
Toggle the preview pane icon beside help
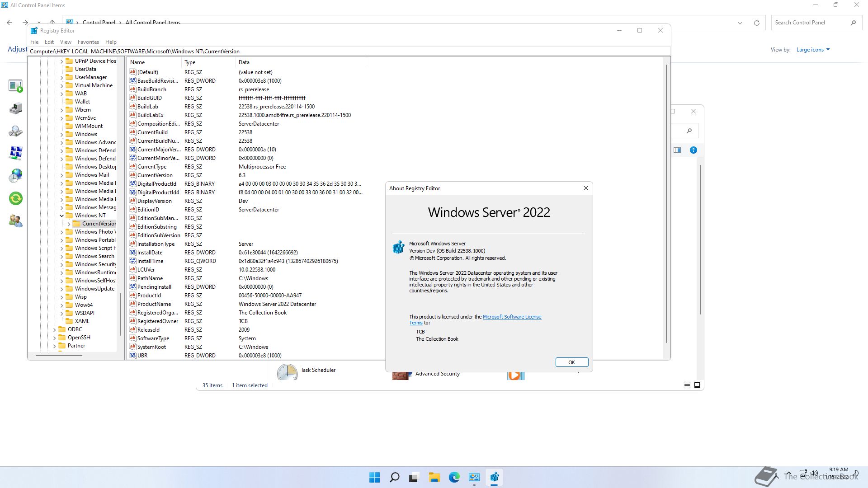coord(677,150)
